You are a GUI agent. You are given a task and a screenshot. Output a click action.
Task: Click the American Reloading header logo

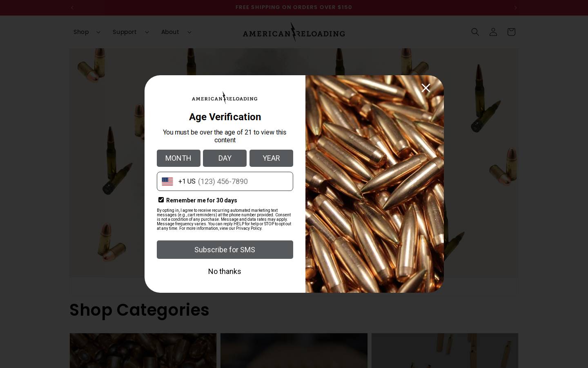click(x=294, y=32)
